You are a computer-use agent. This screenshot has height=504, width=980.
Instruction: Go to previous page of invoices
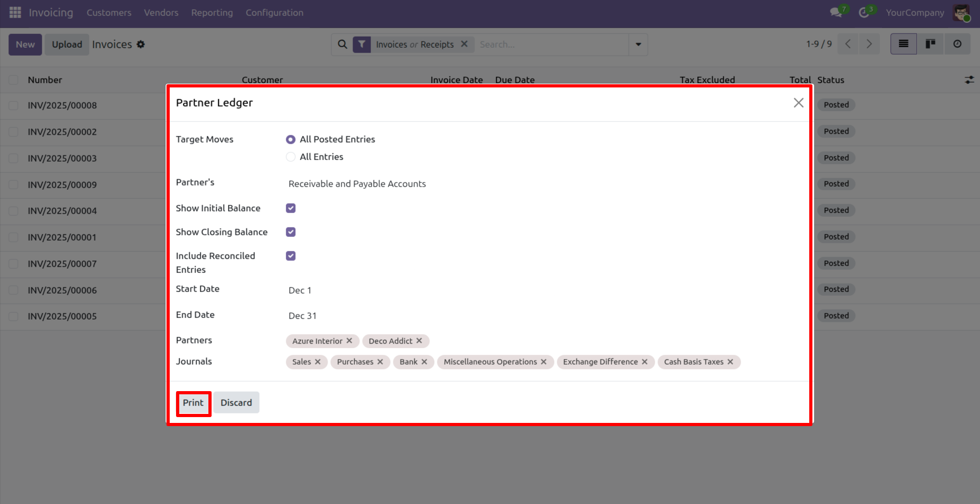(x=848, y=44)
